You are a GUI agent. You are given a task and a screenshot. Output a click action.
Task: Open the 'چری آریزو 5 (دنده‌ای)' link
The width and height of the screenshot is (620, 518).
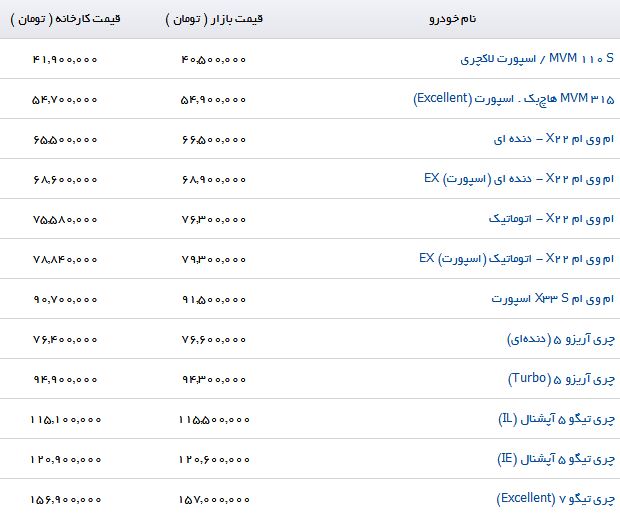[x=561, y=339]
